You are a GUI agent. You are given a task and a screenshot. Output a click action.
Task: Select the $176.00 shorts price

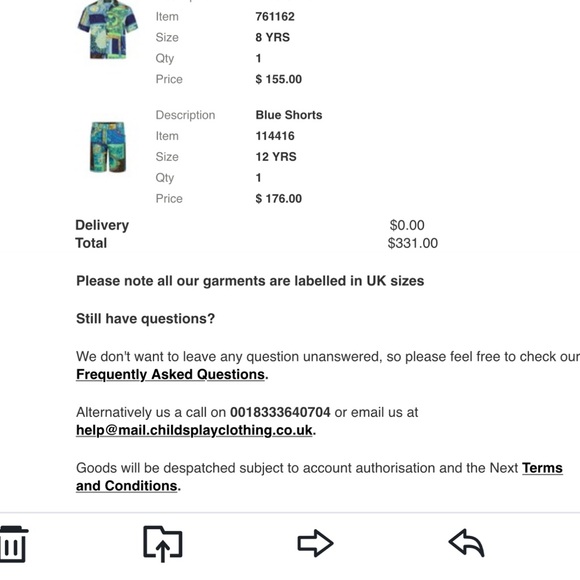279,199
